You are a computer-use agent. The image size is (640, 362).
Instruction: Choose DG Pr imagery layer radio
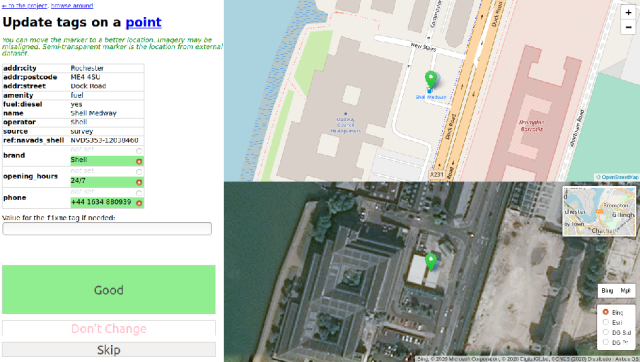[x=606, y=342]
